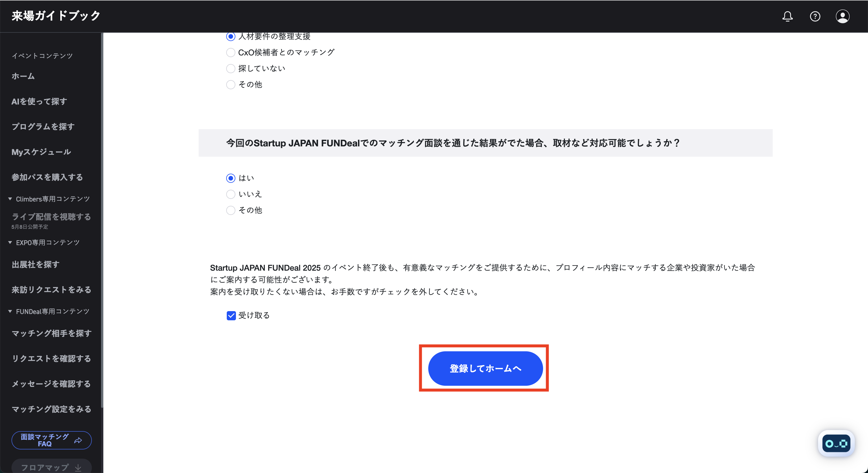Open リクエストを確認する in the sidebar
This screenshot has width=868, height=473.
[51, 358]
